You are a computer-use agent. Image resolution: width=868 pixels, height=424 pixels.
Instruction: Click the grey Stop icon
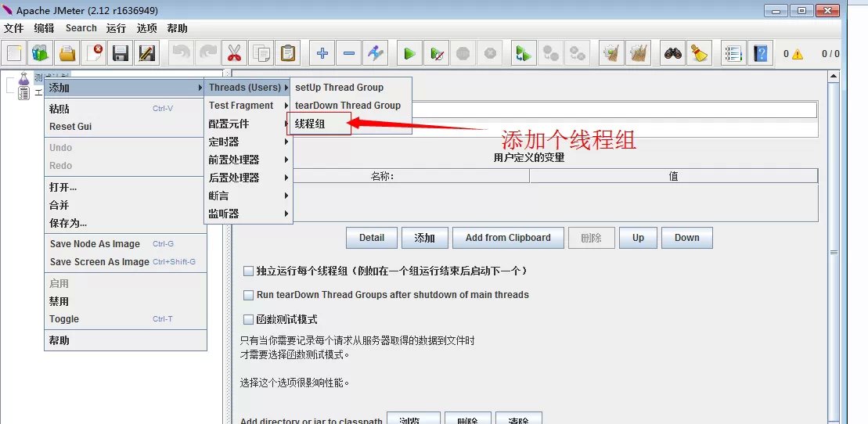coord(463,54)
